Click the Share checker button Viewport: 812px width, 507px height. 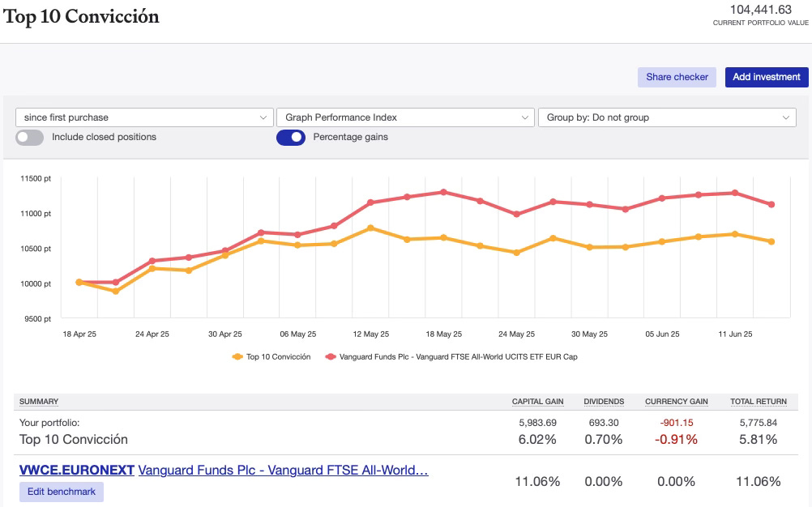click(x=677, y=77)
